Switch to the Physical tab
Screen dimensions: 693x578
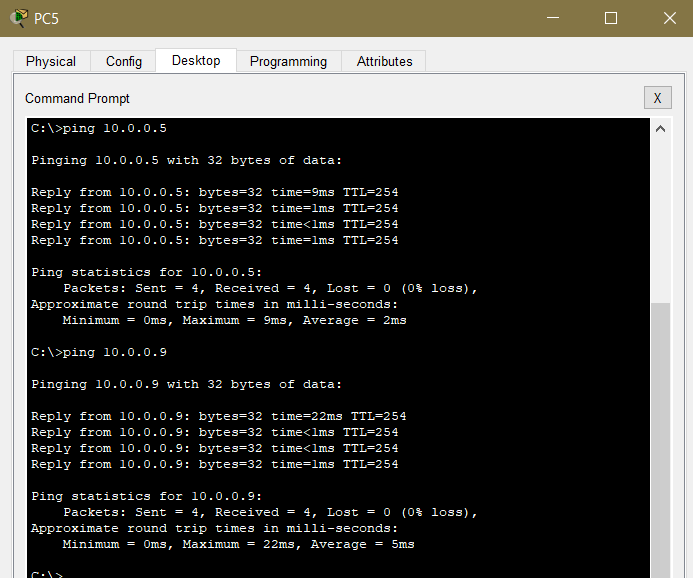(x=51, y=61)
